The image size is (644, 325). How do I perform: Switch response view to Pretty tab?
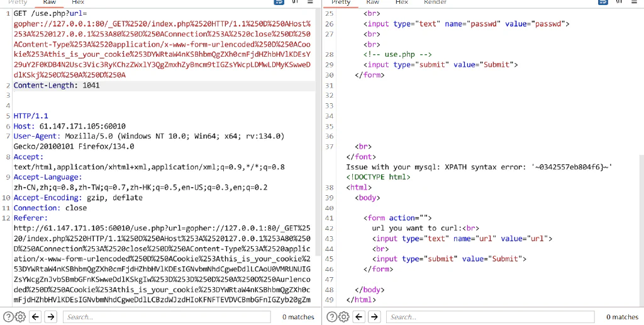[341, 3]
